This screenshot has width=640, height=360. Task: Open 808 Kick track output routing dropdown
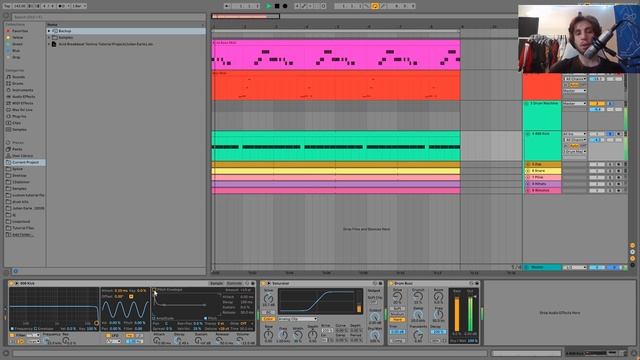pyautogui.click(x=575, y=151)
